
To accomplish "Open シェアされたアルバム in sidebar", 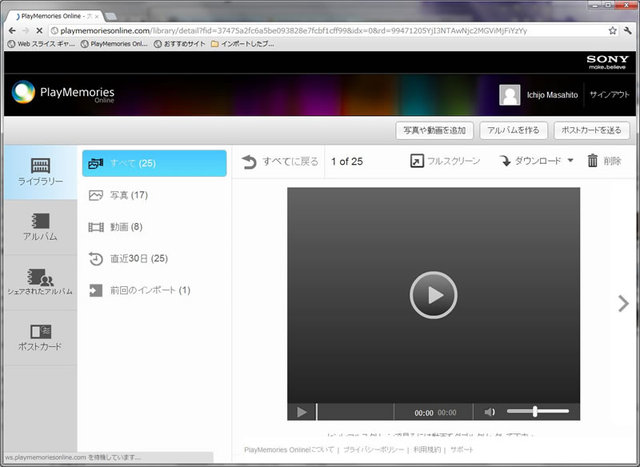I will pyautogui.click(x=39, y=281).
